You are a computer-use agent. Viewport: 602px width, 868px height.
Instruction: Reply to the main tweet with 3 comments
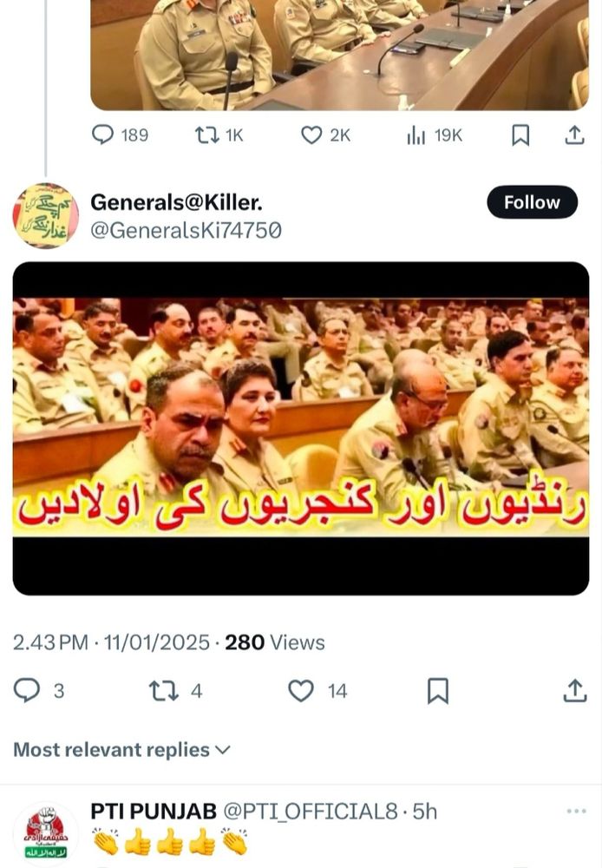point(39,691)
